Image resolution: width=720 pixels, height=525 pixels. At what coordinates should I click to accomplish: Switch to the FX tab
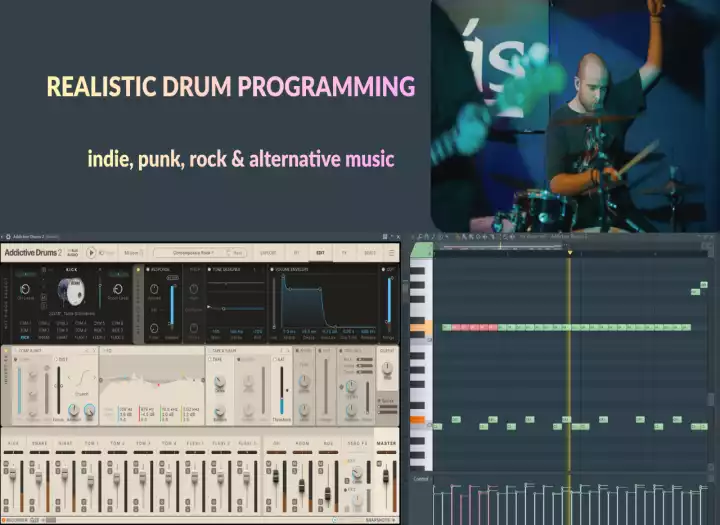click(344, 253)
